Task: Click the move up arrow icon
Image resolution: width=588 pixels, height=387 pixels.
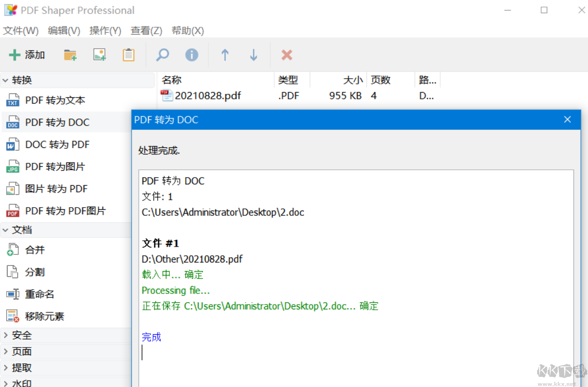Action: point(225,55)
